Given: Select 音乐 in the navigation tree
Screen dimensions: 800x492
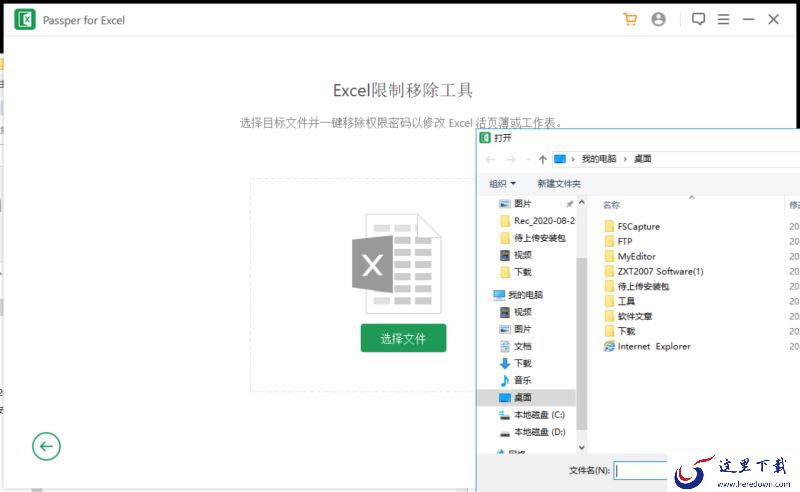Looking at the screenshot, I should [x=522, y=380].
